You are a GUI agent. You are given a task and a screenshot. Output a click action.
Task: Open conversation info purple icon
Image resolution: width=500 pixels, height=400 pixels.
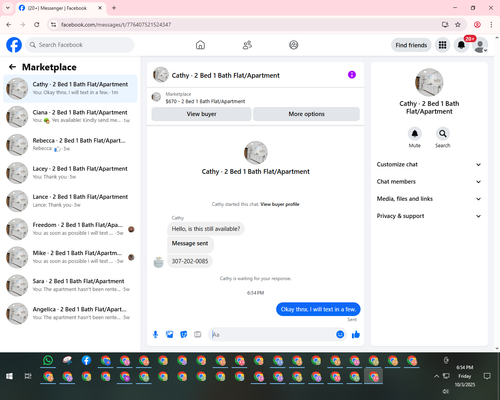[x=352, y=75]
